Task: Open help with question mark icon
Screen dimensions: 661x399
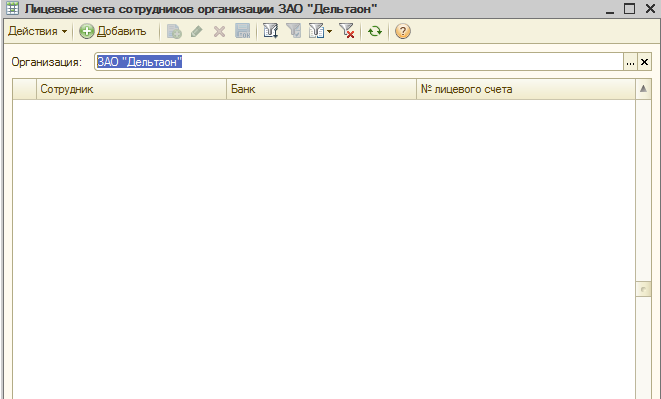Action: [403, 31]
